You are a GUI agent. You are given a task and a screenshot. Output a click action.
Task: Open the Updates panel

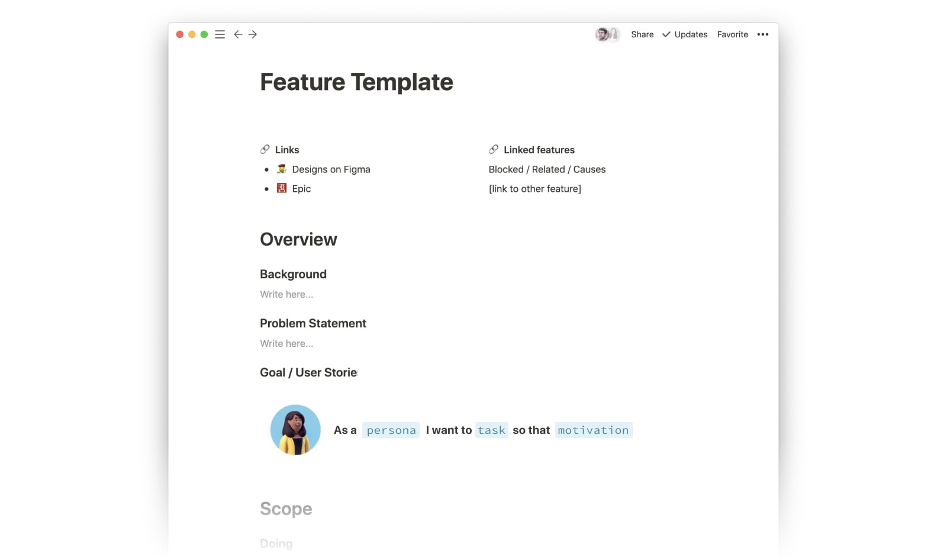[685, 34]
